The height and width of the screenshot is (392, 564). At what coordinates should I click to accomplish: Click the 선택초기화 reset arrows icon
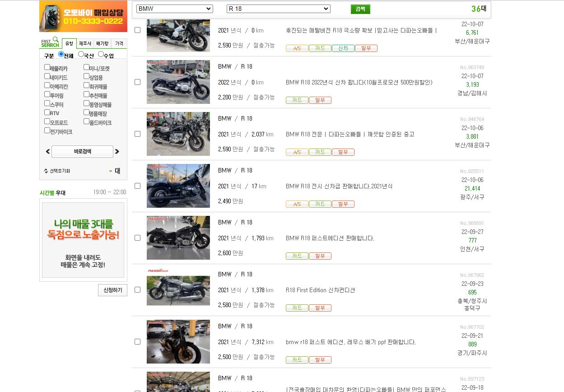tap(46, 171)
